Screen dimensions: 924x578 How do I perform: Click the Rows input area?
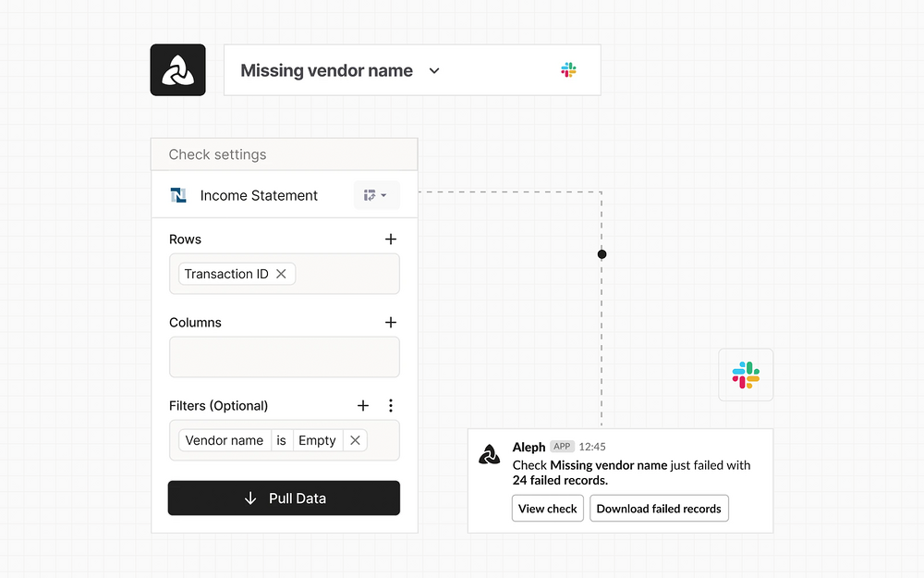click(x=284, y=274)
